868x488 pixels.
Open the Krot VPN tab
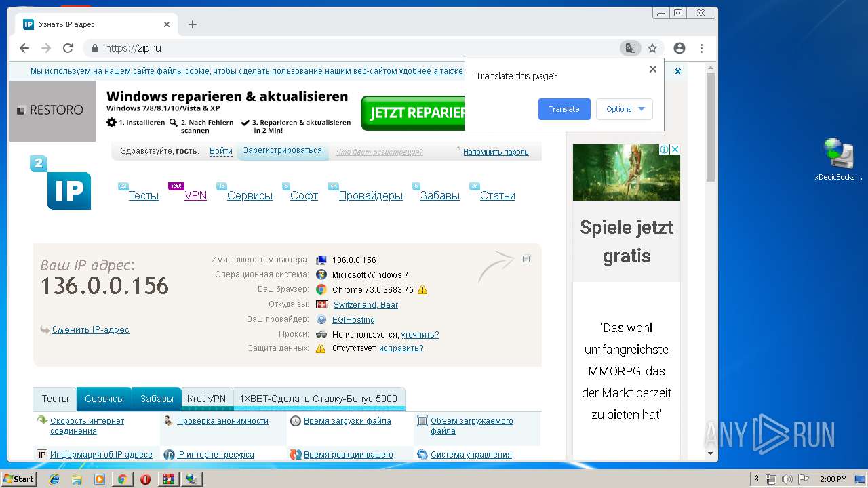click(206, 399)
